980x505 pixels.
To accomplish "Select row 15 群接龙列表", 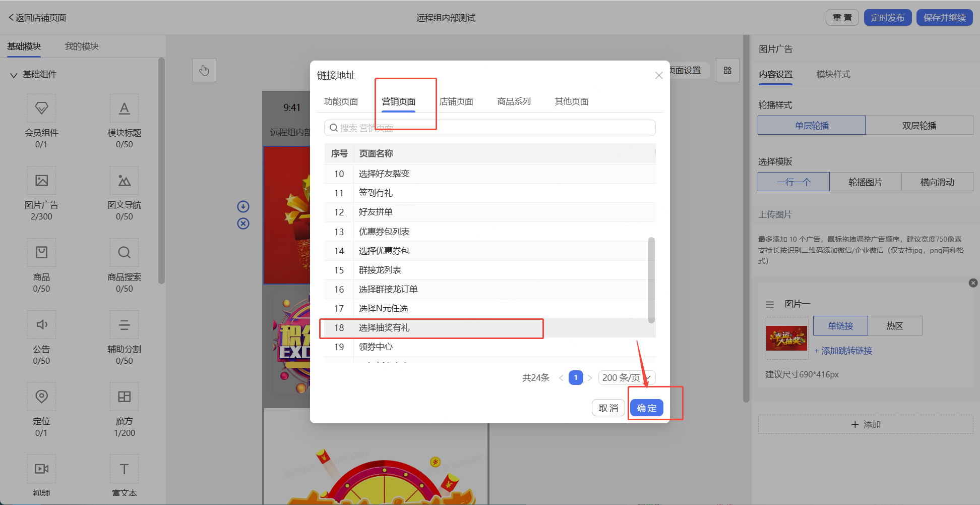I will pos(490,270).
